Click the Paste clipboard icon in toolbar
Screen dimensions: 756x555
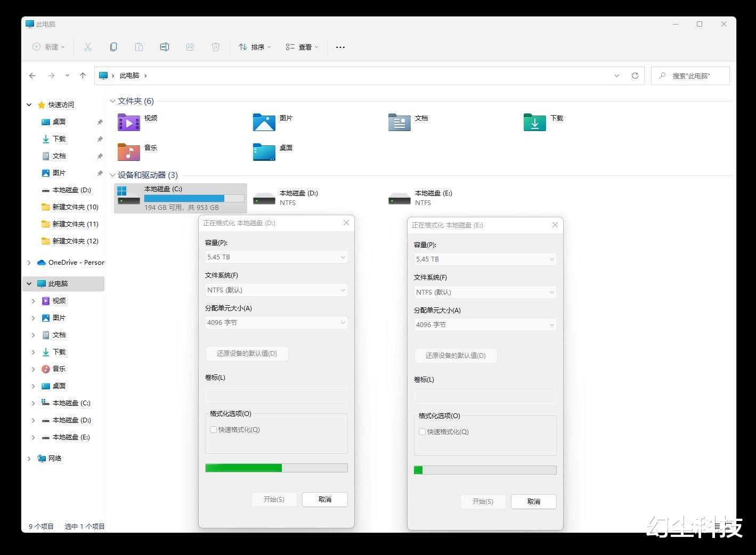[139, 47]
